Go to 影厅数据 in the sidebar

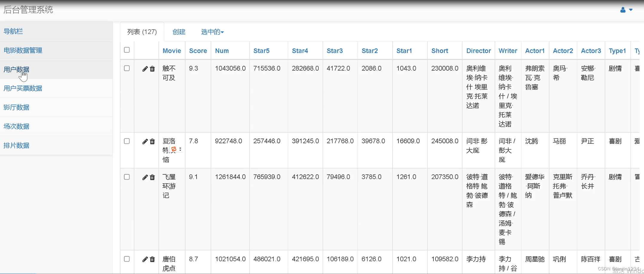coord(56,107)
